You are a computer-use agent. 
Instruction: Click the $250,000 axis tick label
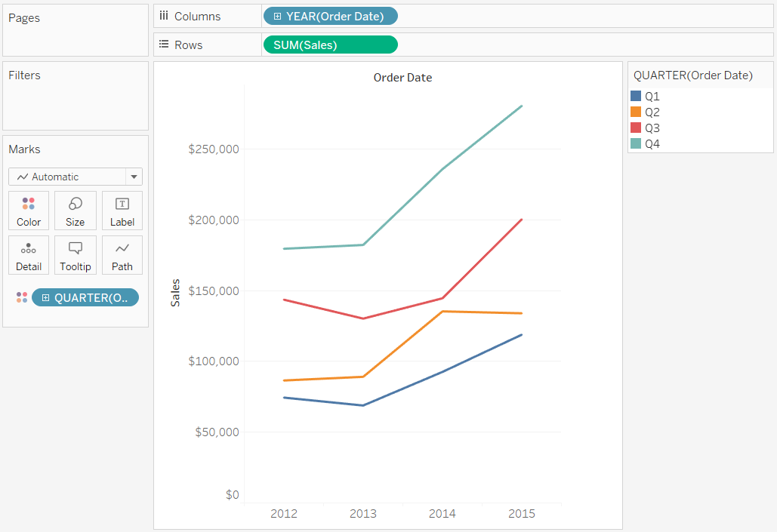click(214, 149)
